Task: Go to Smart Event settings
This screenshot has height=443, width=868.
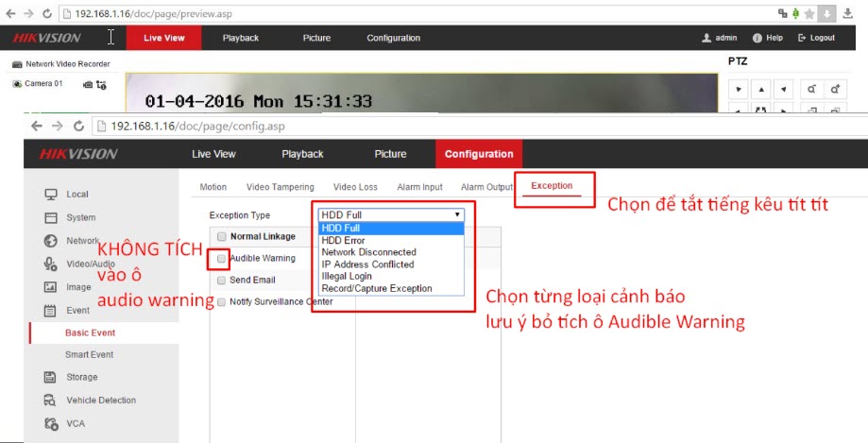Action: 89,355
